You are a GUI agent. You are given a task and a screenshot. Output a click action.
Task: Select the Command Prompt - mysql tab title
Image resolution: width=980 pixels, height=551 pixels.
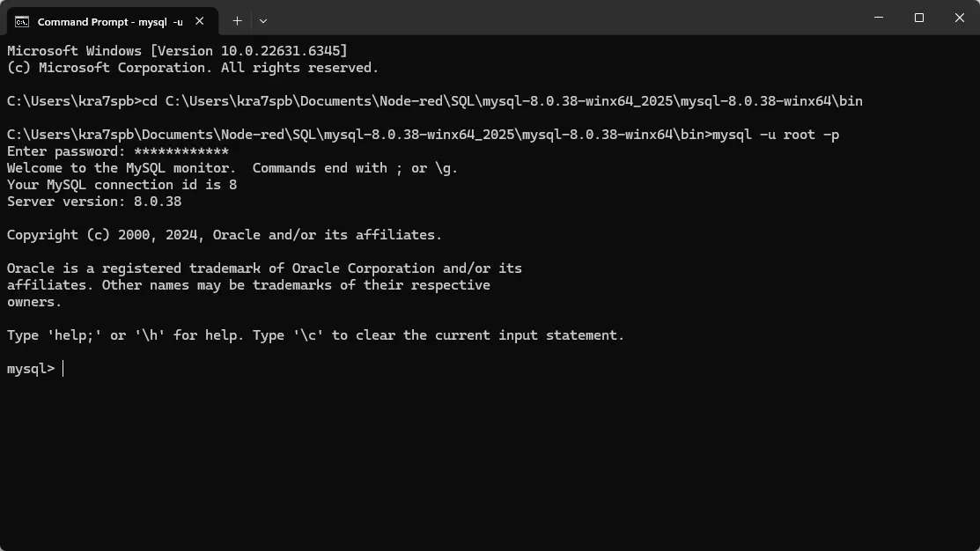[x=109, y=20]
